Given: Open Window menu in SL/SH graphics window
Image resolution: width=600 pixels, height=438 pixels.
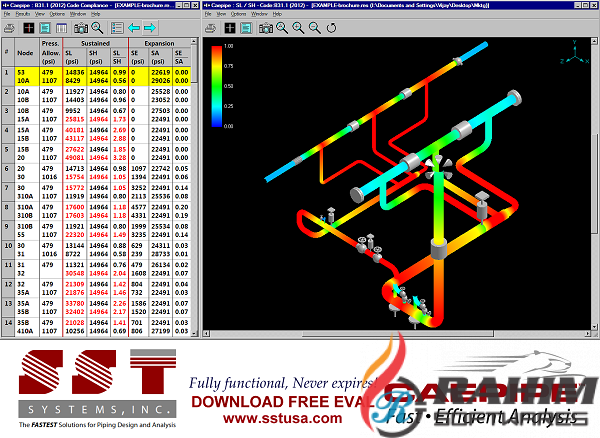Looking at the screenshot, I should 259,14.
